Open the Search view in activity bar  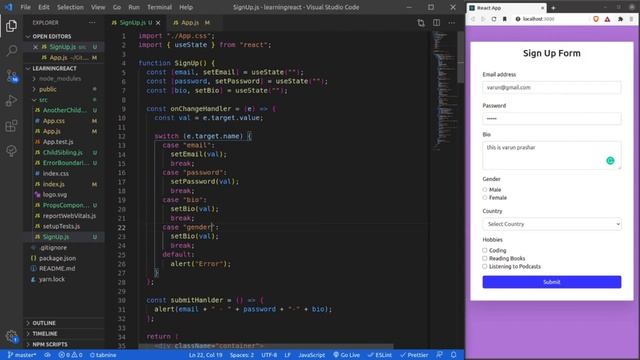(11, 51)
